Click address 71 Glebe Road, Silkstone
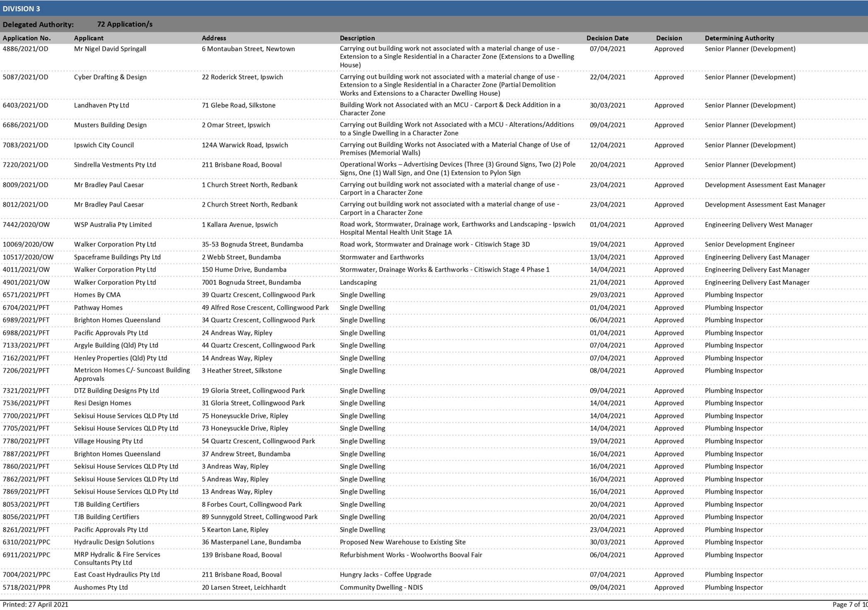This screenshot has width=868, height=610. [x=238, y=105]
